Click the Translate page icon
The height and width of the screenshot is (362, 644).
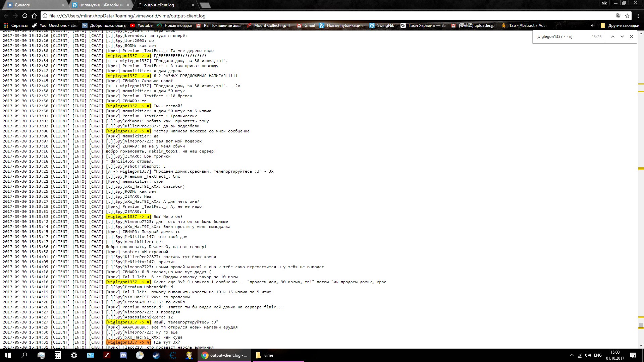[619, 16]
